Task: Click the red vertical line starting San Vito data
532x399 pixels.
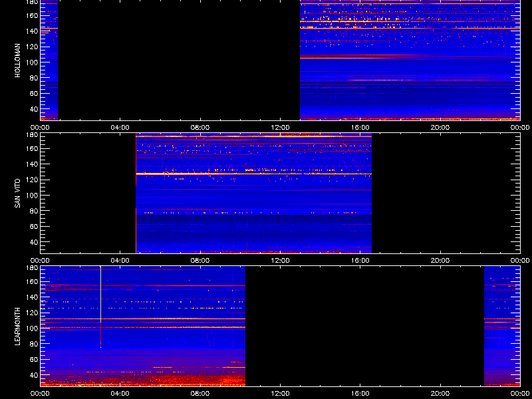Action: pos(136,194)
